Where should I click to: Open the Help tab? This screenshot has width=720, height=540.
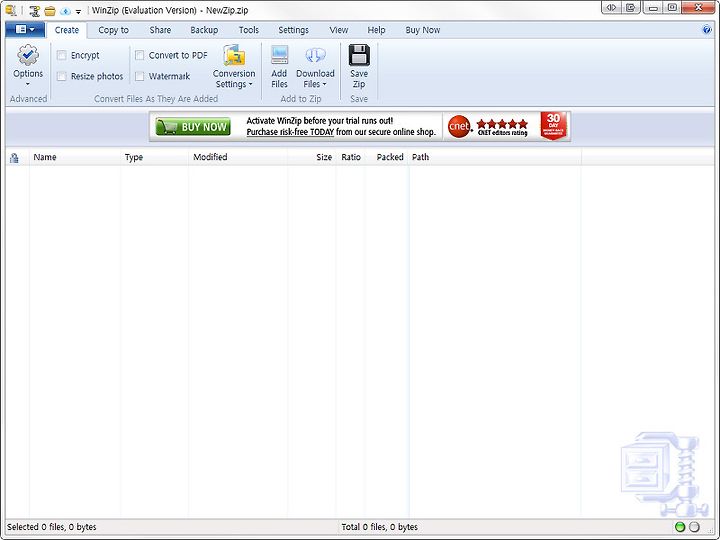376,30
